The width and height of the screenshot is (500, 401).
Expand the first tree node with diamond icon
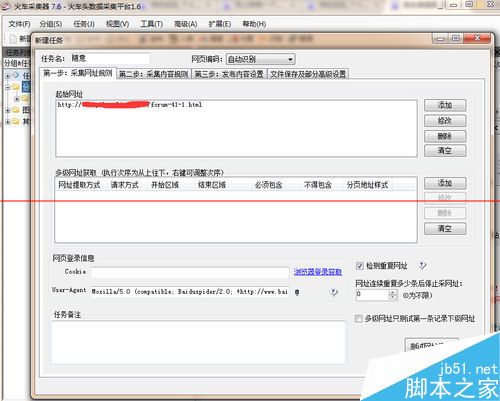[7, 76]
